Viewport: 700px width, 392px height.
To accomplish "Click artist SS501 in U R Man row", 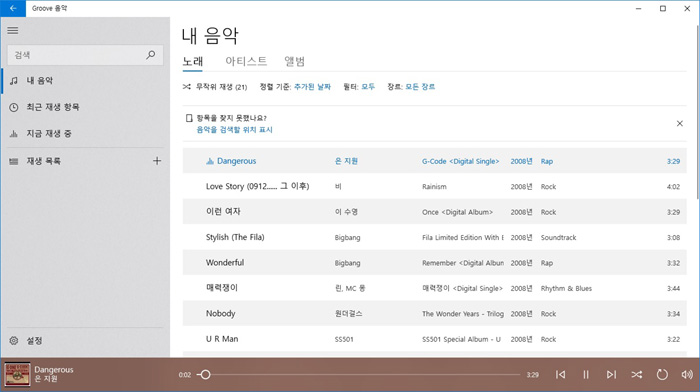I will pyautogui.click(x=344, y=339).
